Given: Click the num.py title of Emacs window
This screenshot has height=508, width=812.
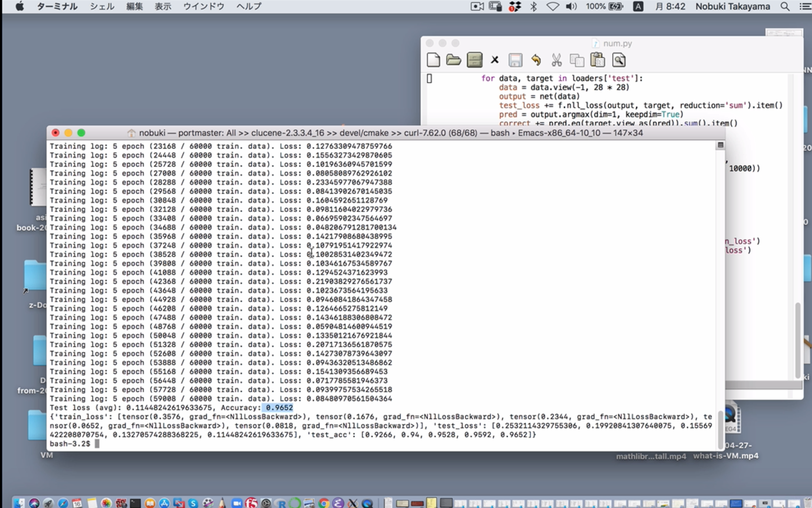Looking at the screenshot, I should (617, 43).
